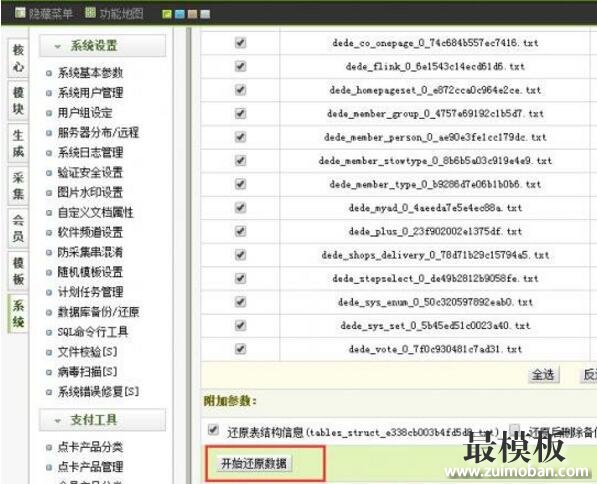Open 软件频道设置 menu item
Viewport: 597px width, 484px height.
[x=90, y=232]
